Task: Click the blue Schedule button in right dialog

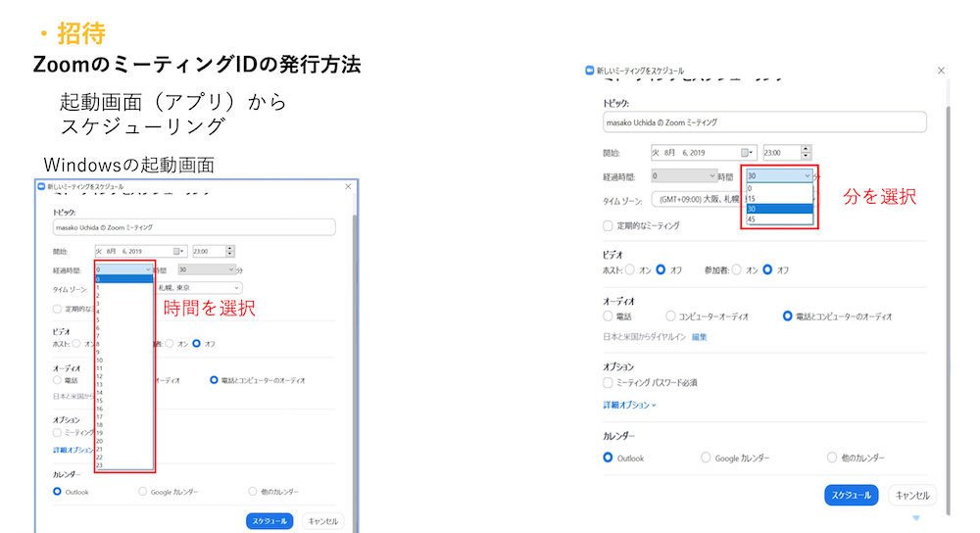Action: (852, 495)
